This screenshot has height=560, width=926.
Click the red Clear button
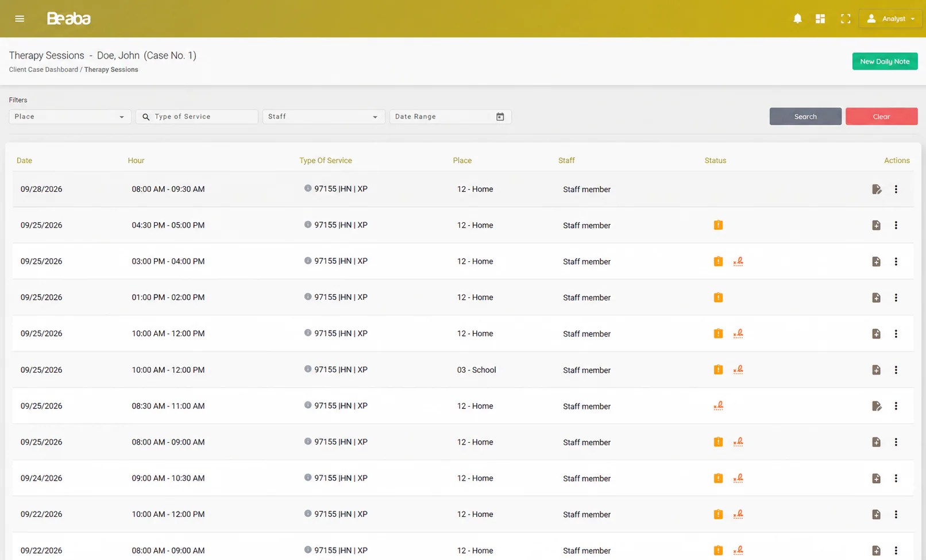881,117
